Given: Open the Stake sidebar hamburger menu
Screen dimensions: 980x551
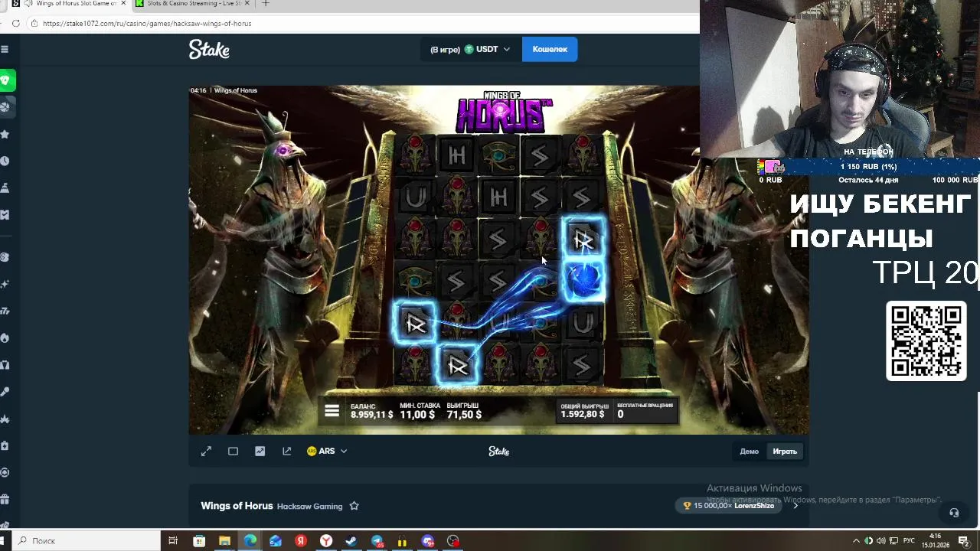Looking at the screenshot, I should tap(5, 49).
